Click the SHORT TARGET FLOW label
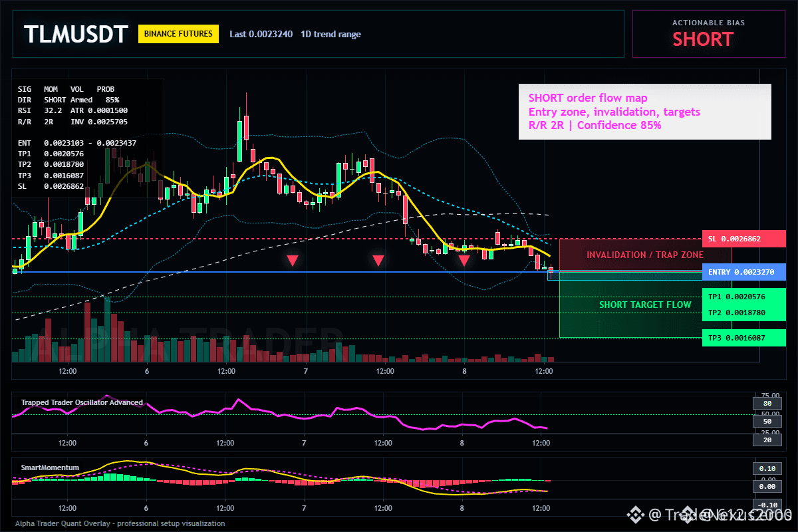This screenshot has width=798, height=532. click(x=645, y=305)
